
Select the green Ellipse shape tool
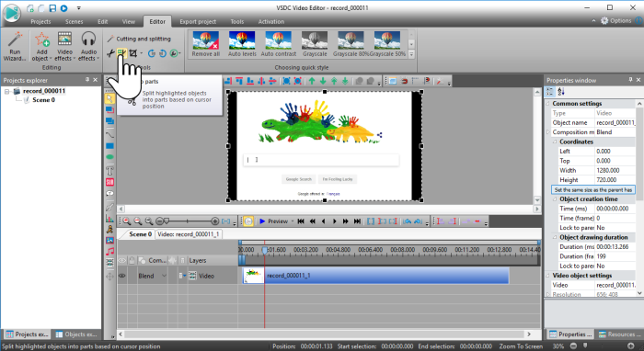[109, 157]
